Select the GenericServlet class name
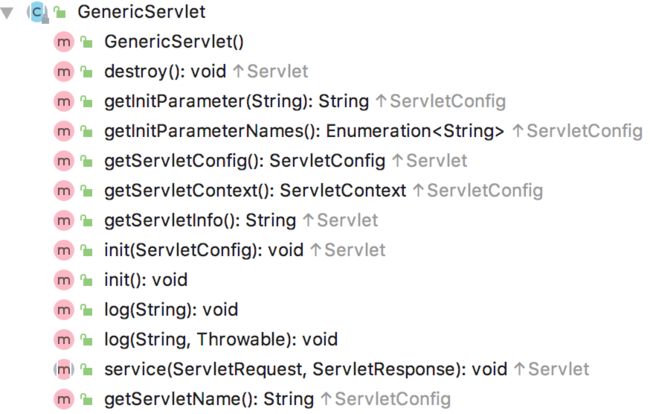The height and width of the screenshot is (414, 650). pyautogui.click(x=141, y=12)
